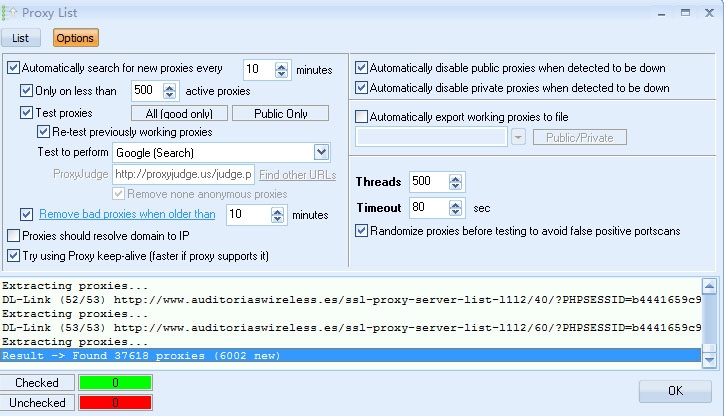The height and width of the screenshot is (416, 724).
Task: Click the Threads value field
Action: click(x=428, y=181)
